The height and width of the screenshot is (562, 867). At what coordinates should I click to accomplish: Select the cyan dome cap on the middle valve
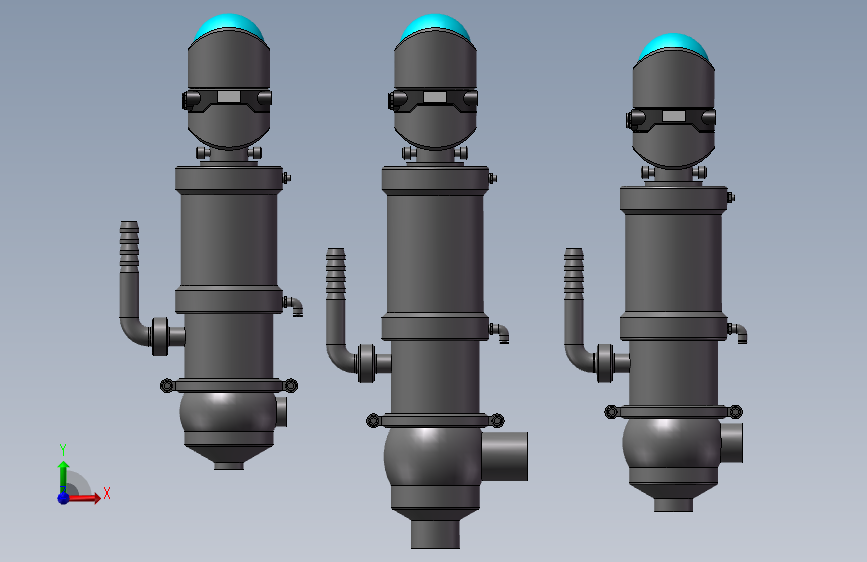(435, 25)
